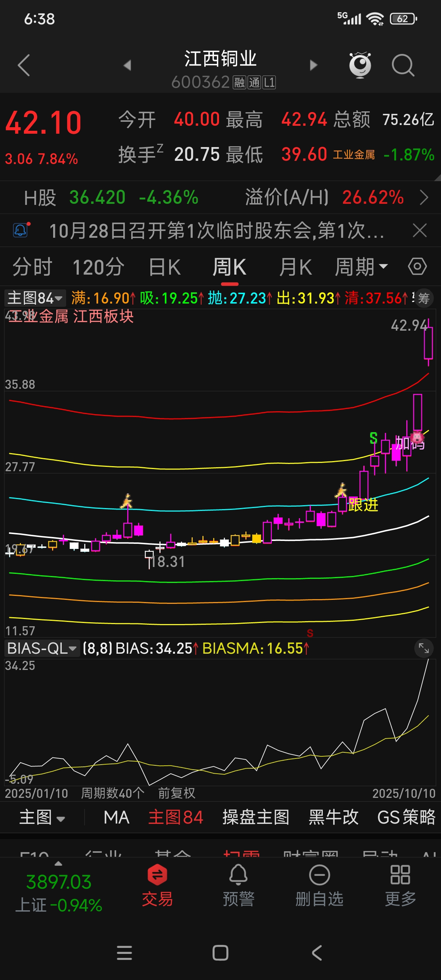Select the 黑牛改 indicator
Viewport: 441px width, 980px height.
(x=333, y=817)
